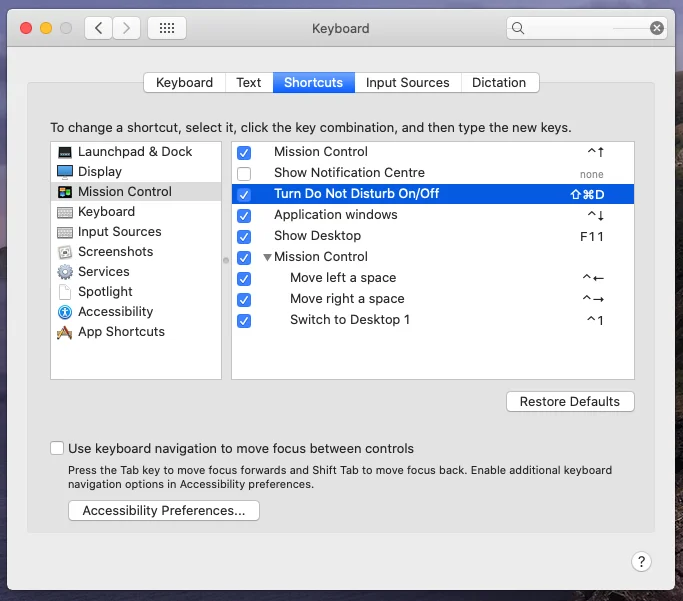The height and width of the screenshot is (601, 683).
Task: Select Services category label
Action: (x=104, y=272)
